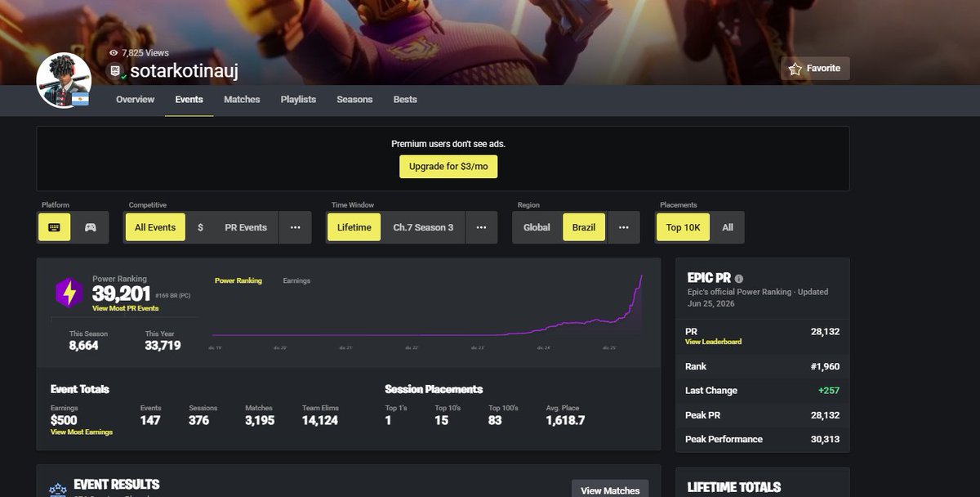The width and height of the screenshot is (980, 497).
Task: Open View Most Earnings link
Action: click(x=82, y=432)
